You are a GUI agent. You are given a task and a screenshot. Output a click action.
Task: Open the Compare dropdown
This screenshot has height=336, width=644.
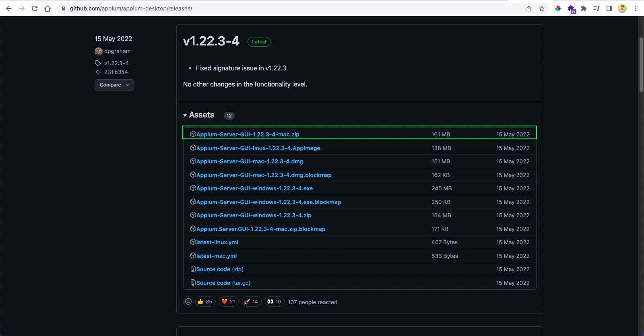pos(114,85)
